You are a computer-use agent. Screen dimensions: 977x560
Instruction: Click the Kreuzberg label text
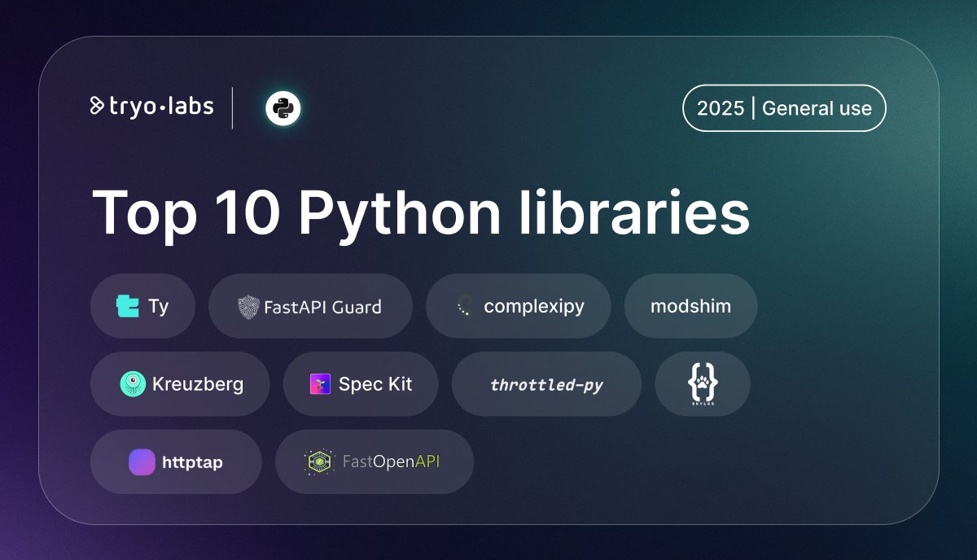click(198, 384)
